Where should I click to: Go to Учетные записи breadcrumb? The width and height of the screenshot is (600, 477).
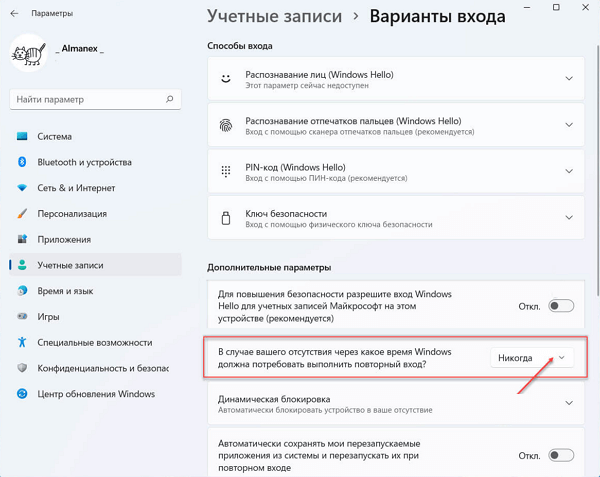click(x=274, y=16)
